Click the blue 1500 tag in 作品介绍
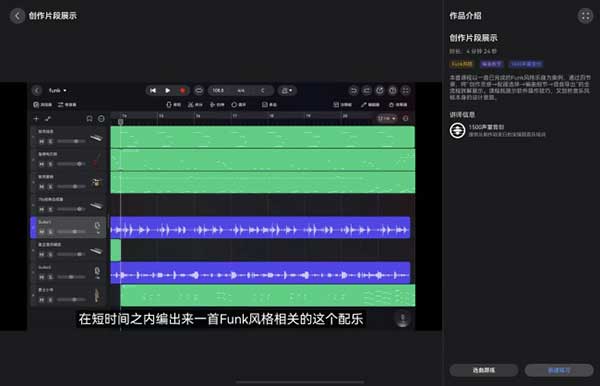Screen dimensions: 600x386 (x=526, y=64)
